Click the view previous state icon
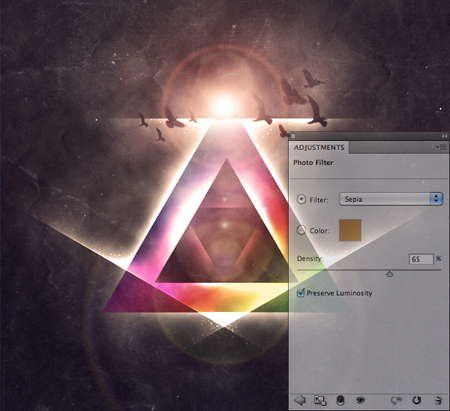450x411 pixels. point(396,400)
